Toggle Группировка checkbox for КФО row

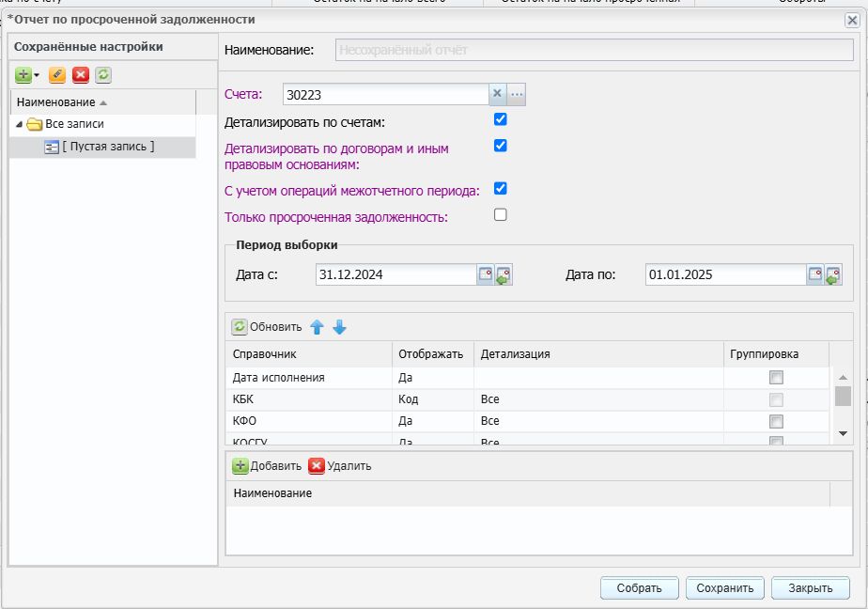point(776,421)
